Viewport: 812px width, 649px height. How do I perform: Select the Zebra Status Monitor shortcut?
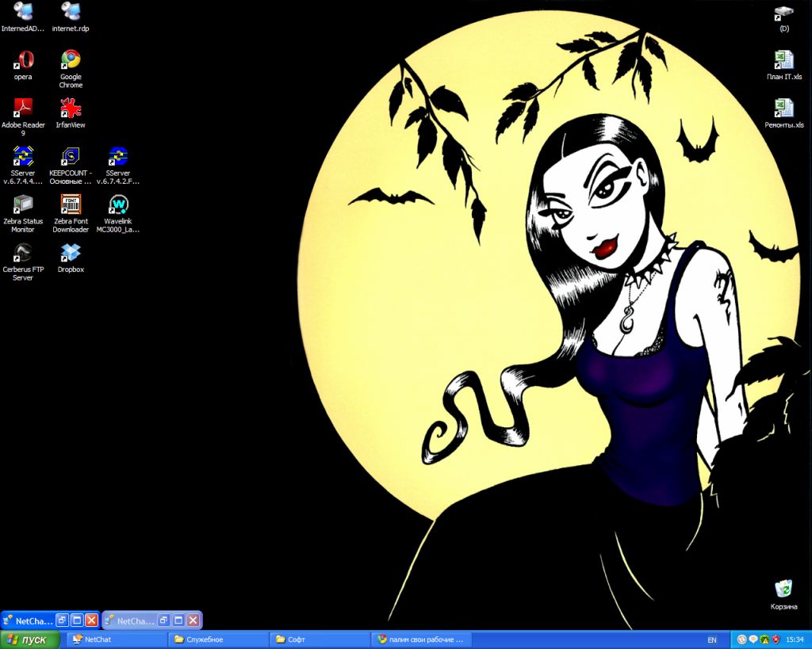click(23, 213)
